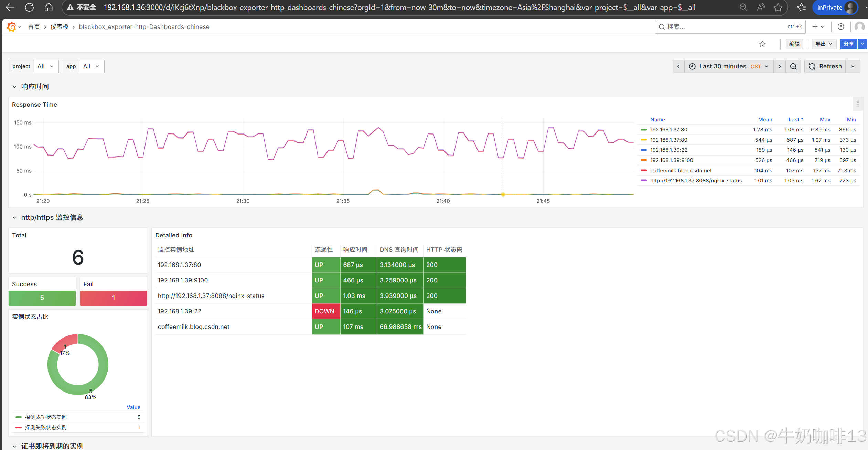Click the Refresh dashboard button

(x=825, y=66)
